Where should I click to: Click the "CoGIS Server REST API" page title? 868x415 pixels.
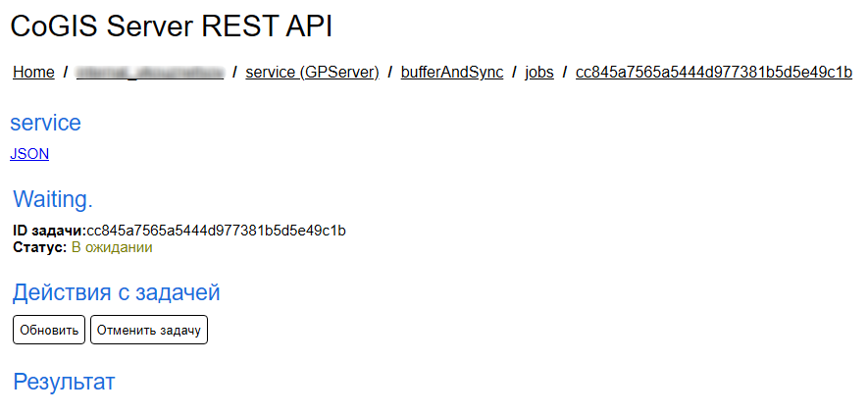click(171, 27)
